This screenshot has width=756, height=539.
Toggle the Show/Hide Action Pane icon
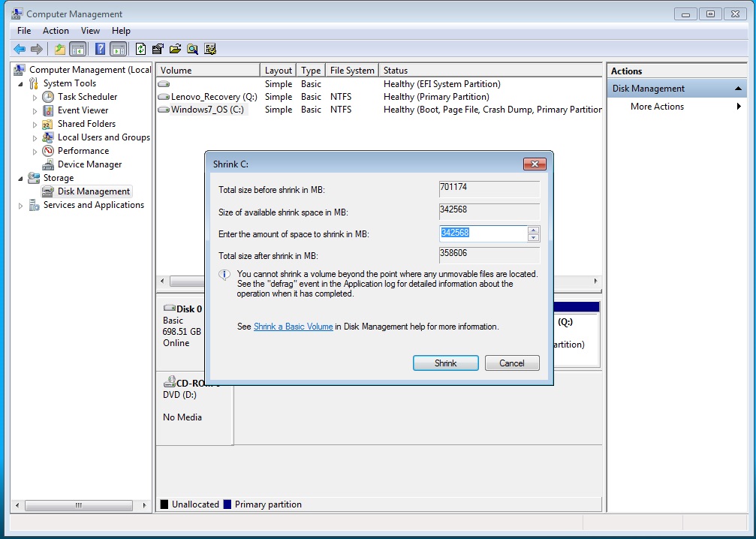118,49
